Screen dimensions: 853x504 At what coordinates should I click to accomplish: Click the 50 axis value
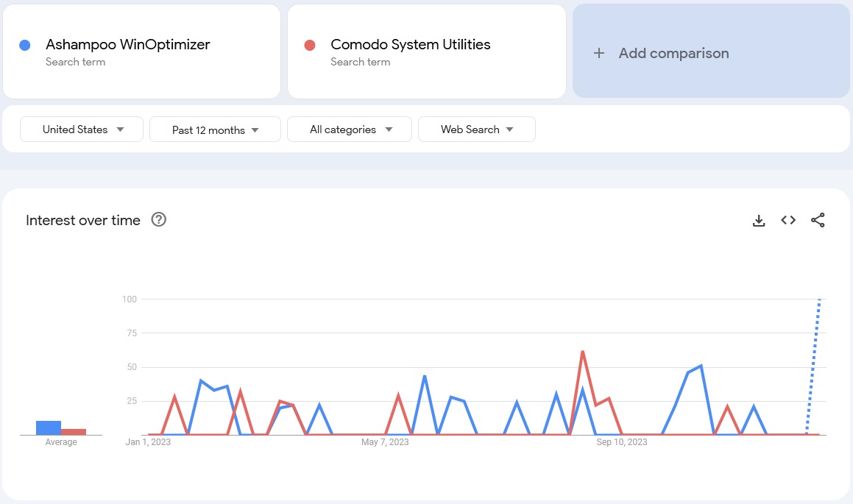[x=132, y=367]
